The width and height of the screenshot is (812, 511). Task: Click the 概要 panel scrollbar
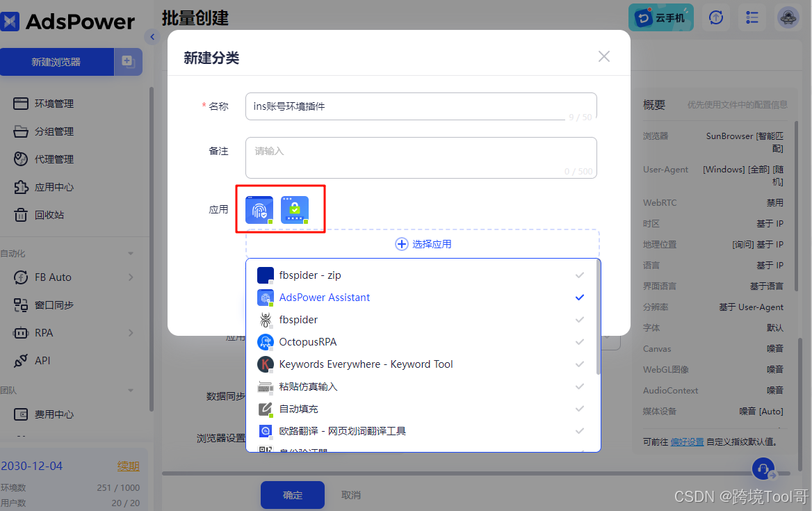[x=797, y=206]
